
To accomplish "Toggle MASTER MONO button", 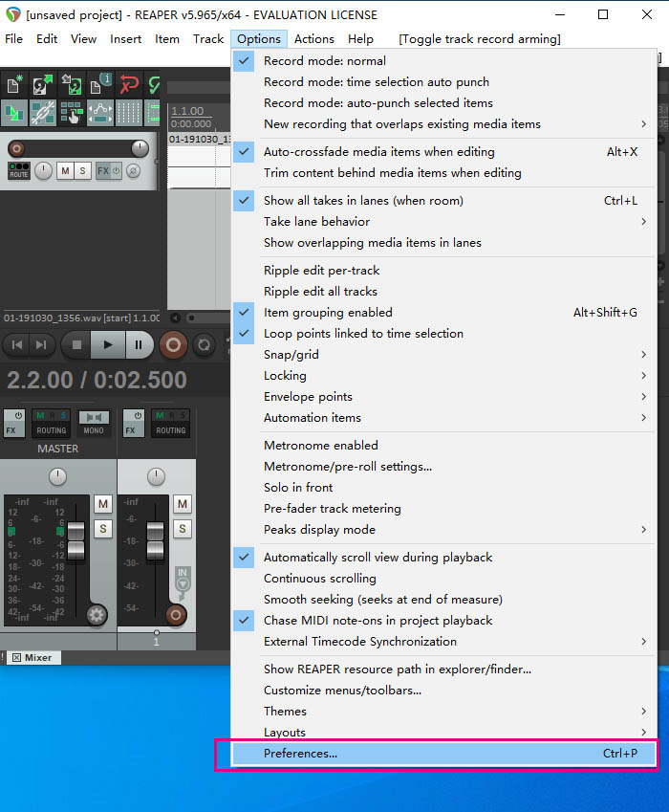I will (94, 423).
